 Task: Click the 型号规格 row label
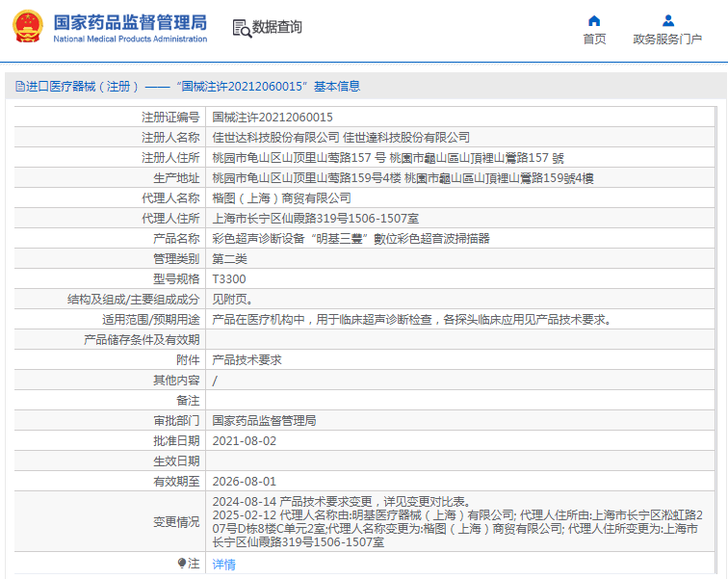[176, 279]
